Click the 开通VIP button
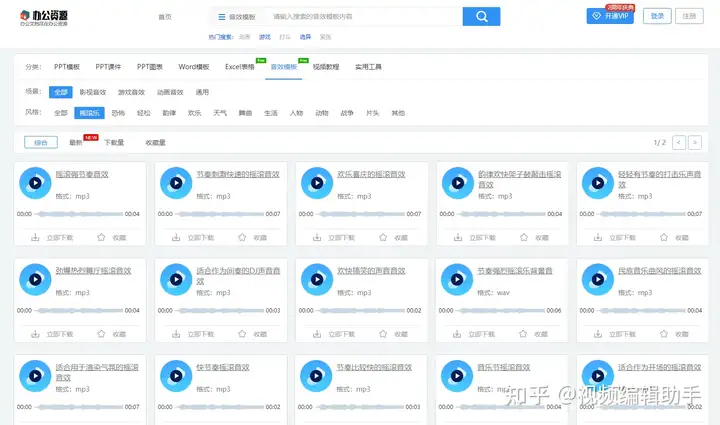The image size is (720, 425). (610, 16)
